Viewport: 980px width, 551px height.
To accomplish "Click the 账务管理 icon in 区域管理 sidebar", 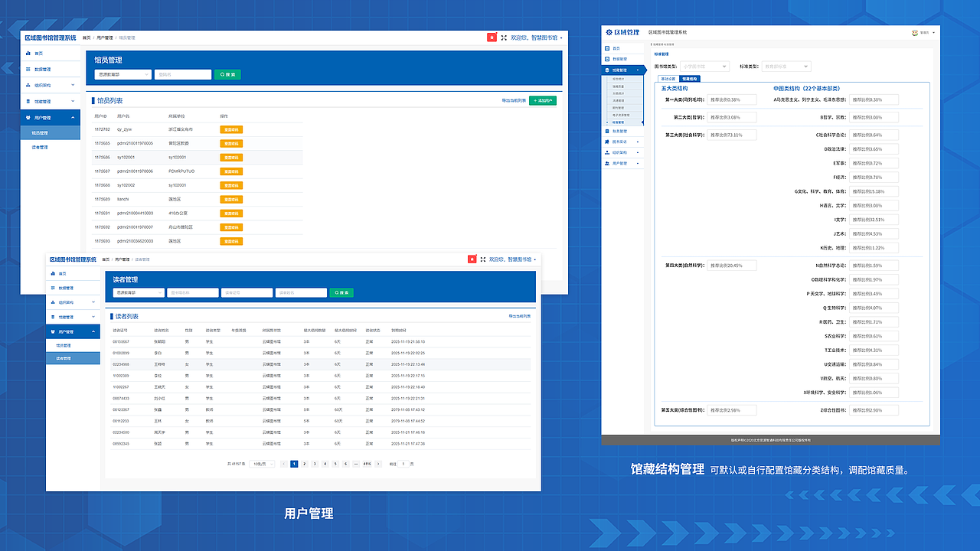I will [x=606, y=132].
